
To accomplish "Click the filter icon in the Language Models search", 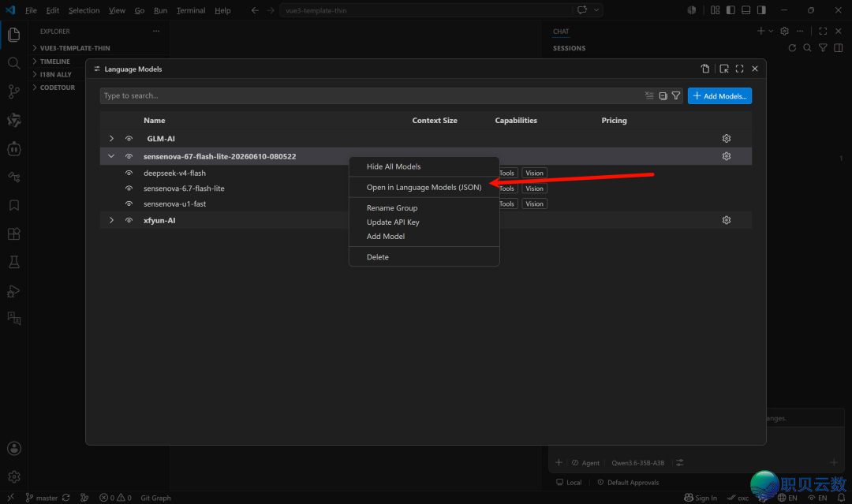I will (x=676, y=95).
